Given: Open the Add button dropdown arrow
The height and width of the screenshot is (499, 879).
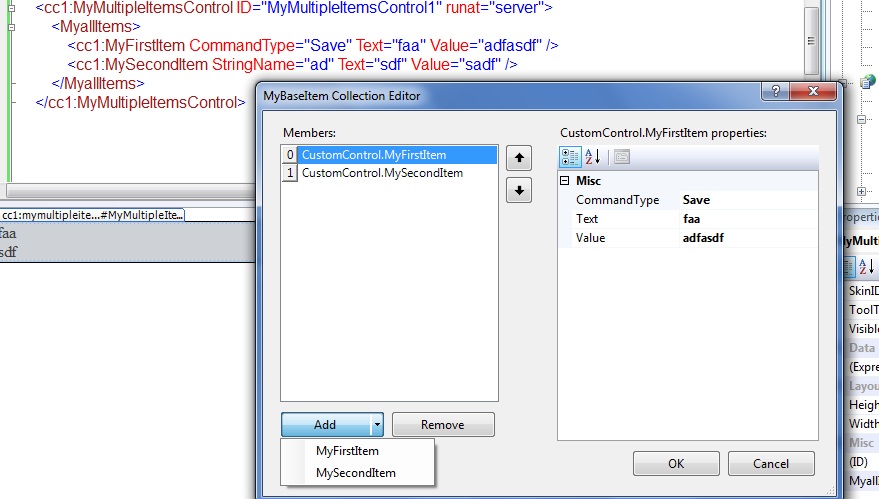Looking at the screenshot, I should click(377, 424).
